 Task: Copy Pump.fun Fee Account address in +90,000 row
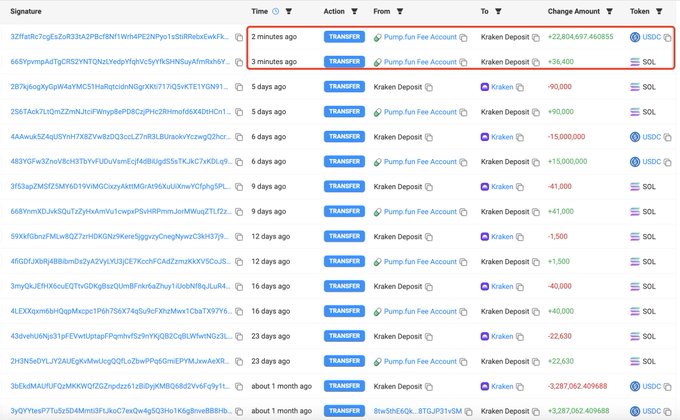point(464,112)
